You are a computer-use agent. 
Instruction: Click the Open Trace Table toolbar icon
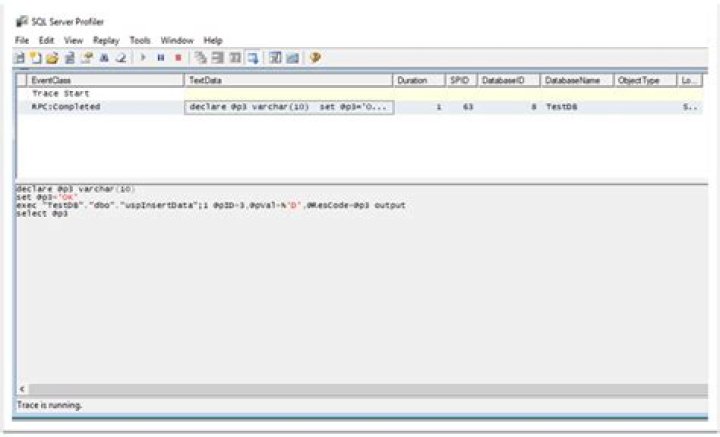(70, 58)
